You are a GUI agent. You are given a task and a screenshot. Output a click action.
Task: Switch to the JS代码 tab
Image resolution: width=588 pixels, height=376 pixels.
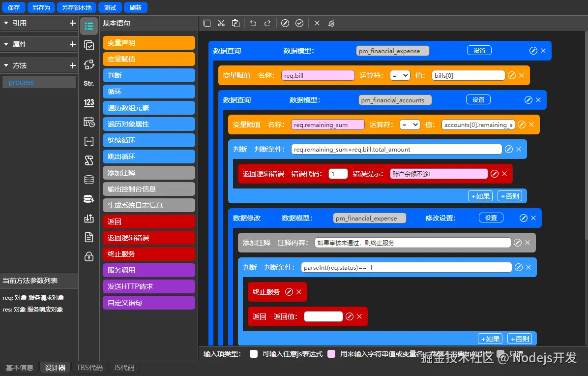point(124,368)
